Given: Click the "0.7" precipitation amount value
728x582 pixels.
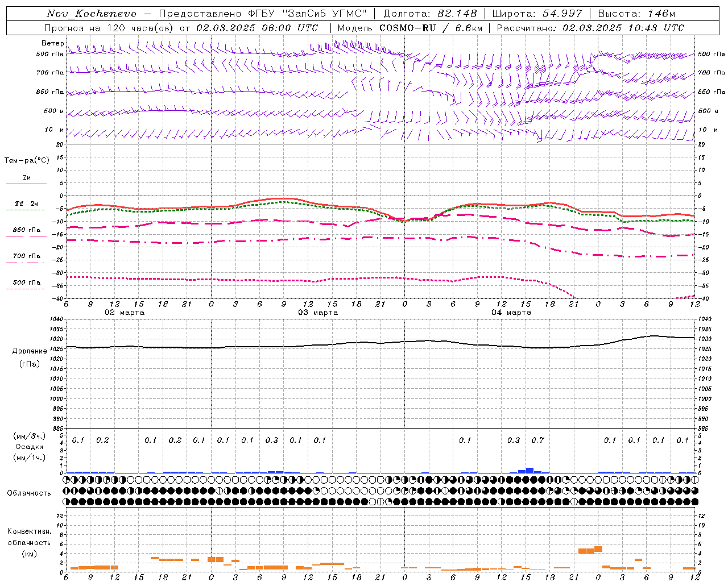Looking at the screenshot, I should click(537, 440).
